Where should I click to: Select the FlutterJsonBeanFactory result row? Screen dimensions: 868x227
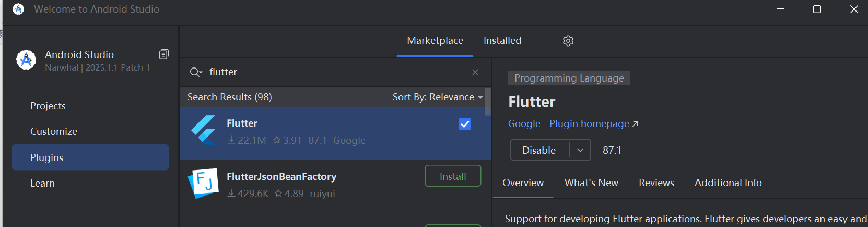[x=335, y=186]
